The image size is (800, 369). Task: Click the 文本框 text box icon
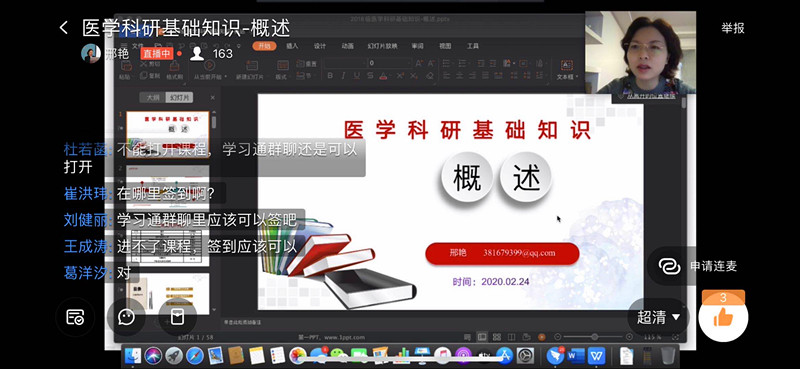point(566,65)
